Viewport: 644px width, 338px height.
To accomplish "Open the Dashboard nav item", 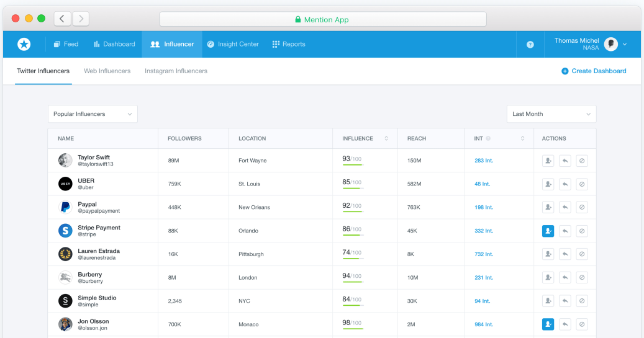I will (x=114, y=44).
